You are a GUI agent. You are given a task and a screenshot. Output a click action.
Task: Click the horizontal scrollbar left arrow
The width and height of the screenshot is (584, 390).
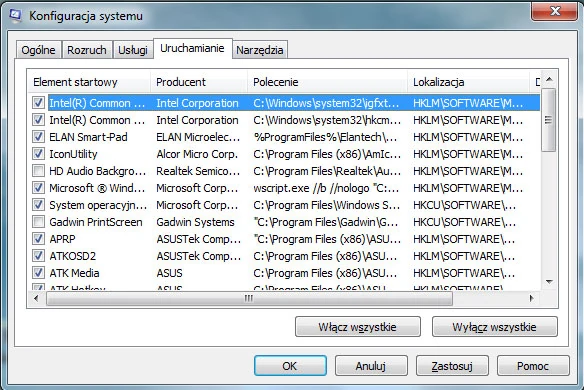pyautogui.click(x=36, y=298)
